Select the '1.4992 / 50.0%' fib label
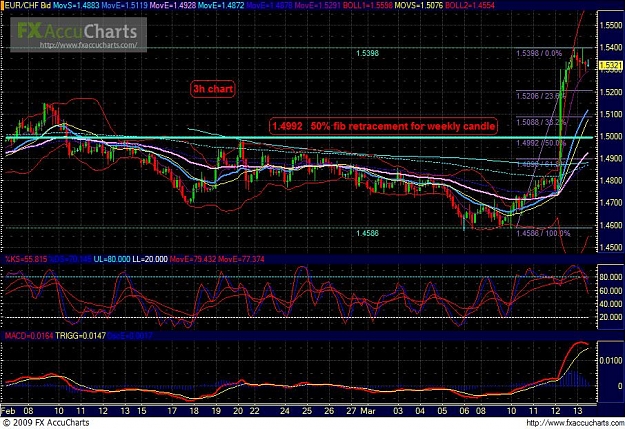The width and height of the screenshot is (625, 429). (x=541, y=143)
